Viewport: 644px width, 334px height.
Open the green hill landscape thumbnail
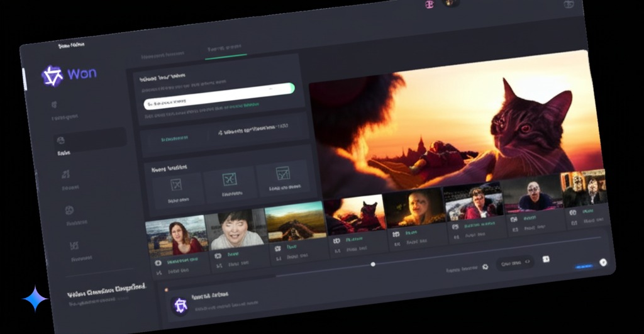coord(296,221)
